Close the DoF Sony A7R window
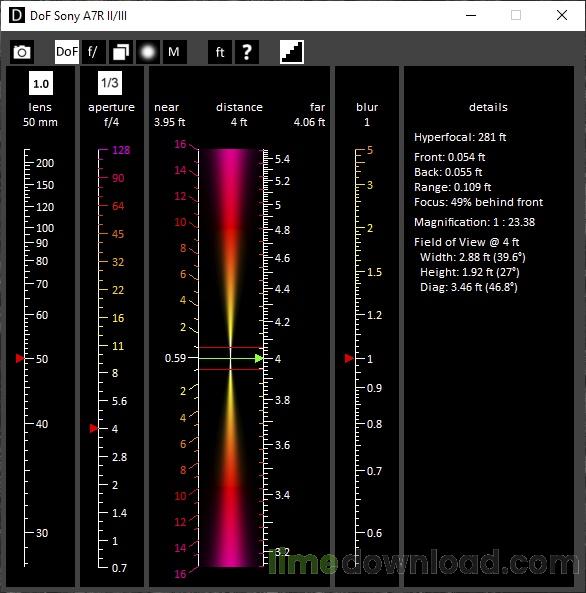 pos(562,16)
